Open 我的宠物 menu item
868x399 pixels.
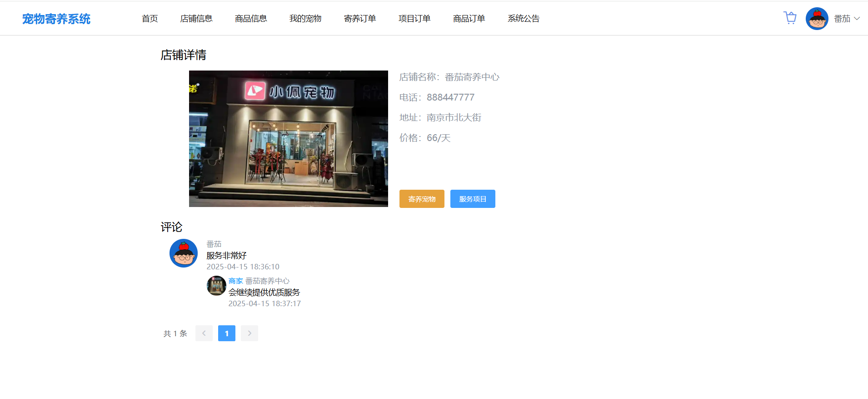(x=305, y=19)
